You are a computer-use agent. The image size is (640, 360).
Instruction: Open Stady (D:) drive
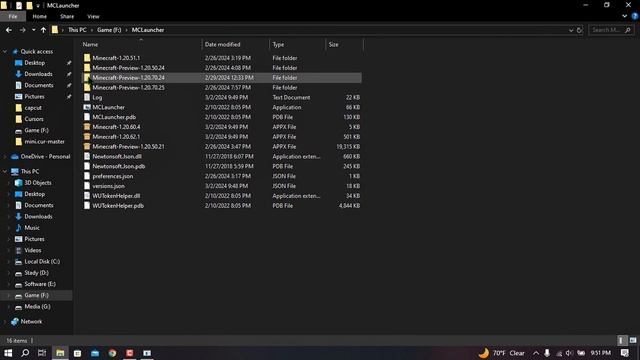click(36, 273)
